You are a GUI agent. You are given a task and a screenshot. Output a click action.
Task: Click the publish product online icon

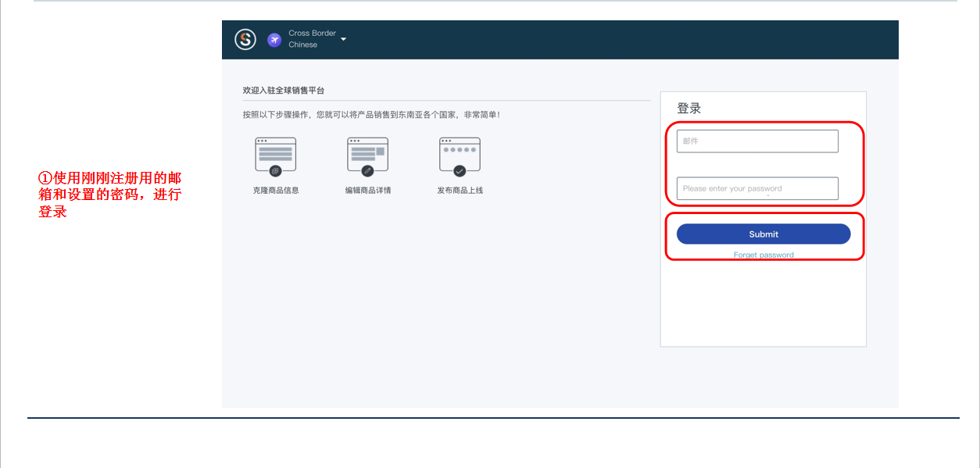[x=460, y=156]
